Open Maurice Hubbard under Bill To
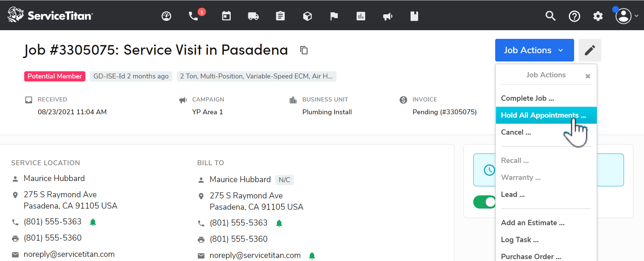644x261 pixels. pyautogui.click(x=240, y=180)
